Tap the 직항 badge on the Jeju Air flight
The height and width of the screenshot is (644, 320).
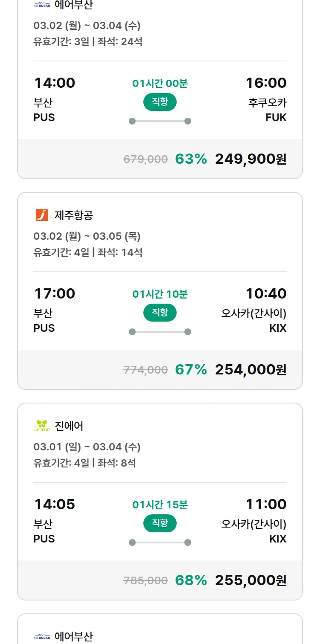(160, 313)
